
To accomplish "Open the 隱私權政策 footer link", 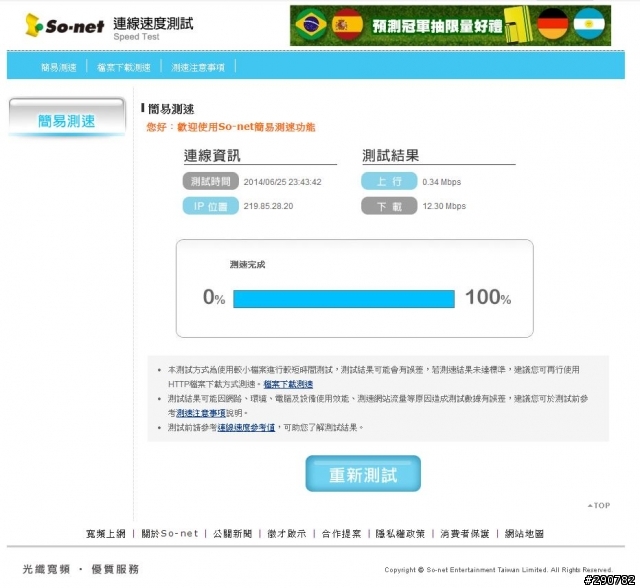I will tap(400, 533).
